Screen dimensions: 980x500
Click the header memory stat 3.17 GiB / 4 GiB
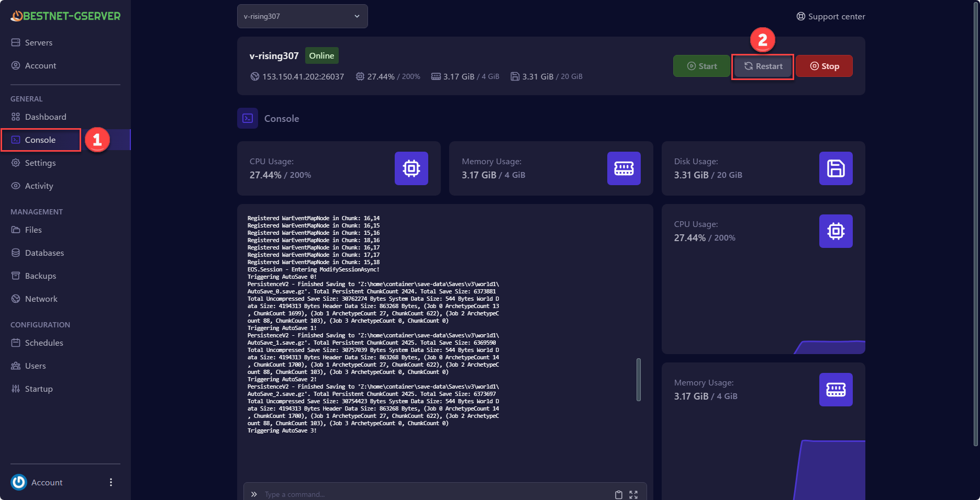(x=465, y=76)
